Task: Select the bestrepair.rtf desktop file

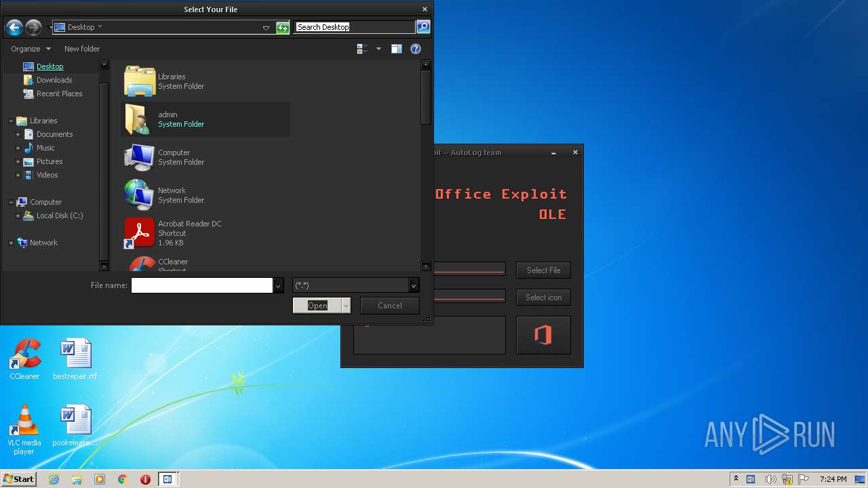Action: 75,359
